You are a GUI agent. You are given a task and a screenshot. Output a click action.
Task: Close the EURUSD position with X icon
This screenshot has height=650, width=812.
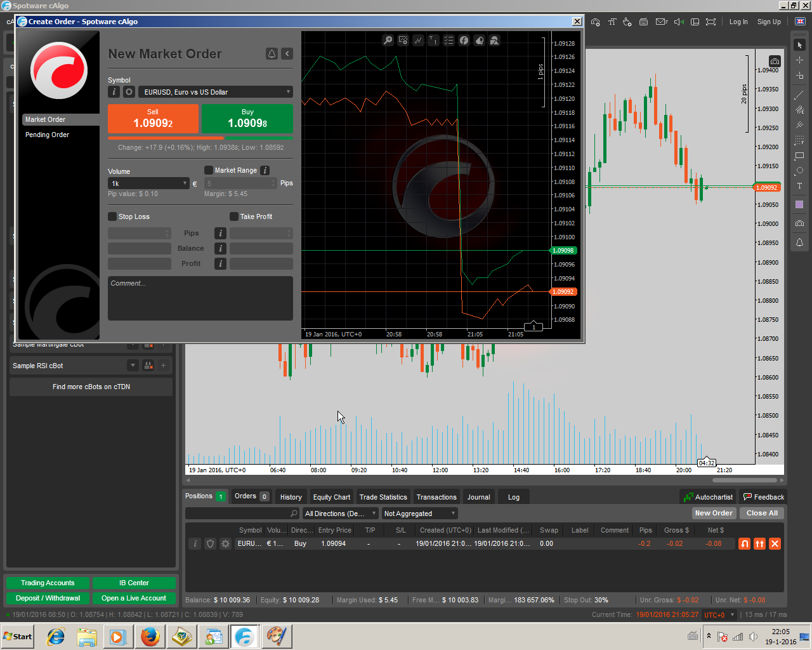point(775,543)
